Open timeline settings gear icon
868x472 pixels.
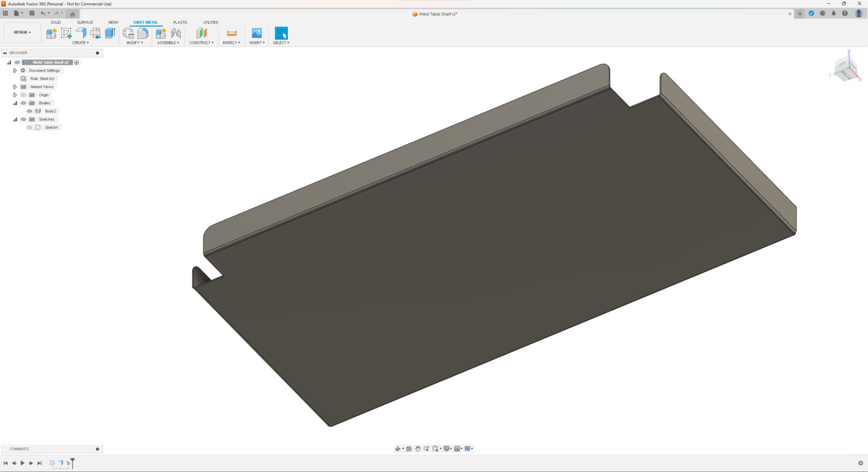pos(860,463)
